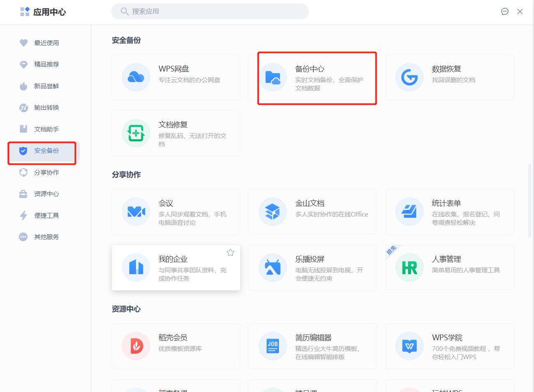Start the 会议 meeting app
Viewport: 534px width, 392px height.
(x=176, y=212)
